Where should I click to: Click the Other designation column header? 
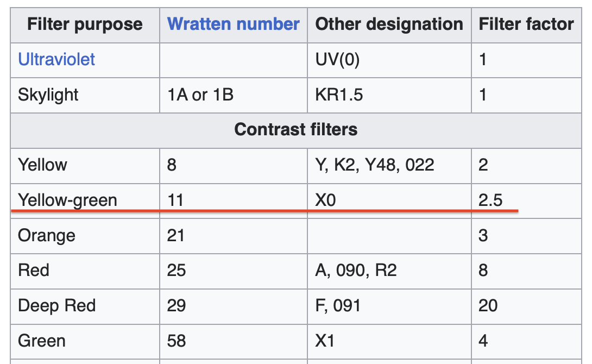coord(389,25)
